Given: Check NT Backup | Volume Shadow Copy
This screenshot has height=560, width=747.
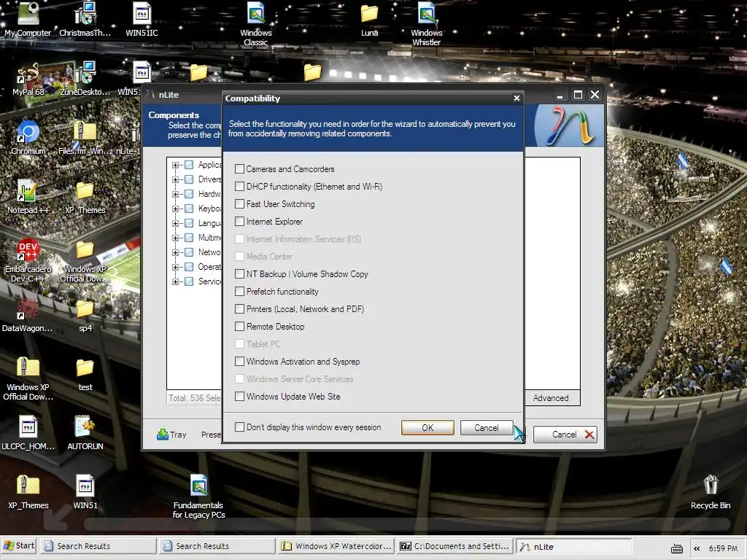Looking at the screenshot, I should [x=239, y=274].
